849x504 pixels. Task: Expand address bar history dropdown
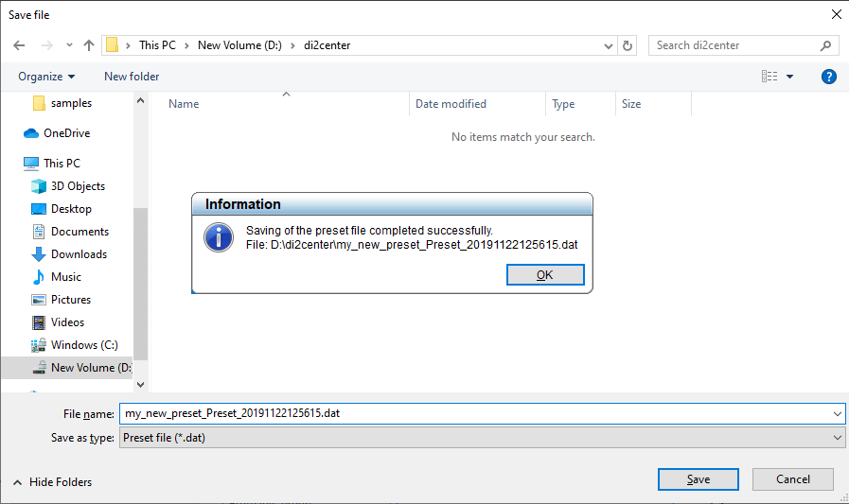click(x=608, y=46)
